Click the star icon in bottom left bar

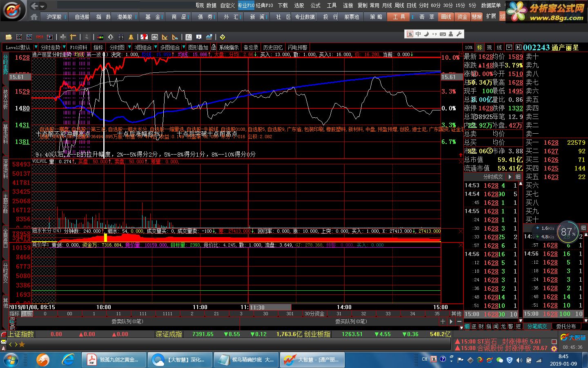click(22, 344)
